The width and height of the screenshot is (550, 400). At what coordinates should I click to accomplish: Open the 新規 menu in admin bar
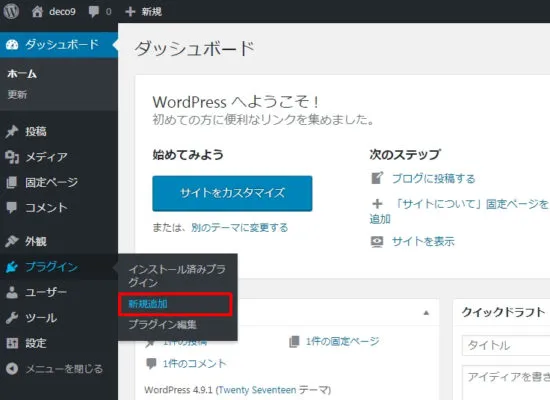click(151, 12)
